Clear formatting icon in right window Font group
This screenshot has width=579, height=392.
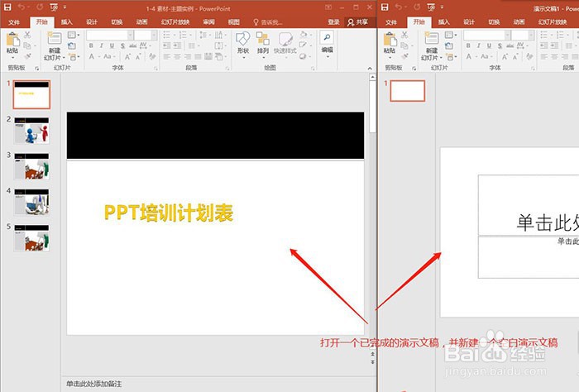530,57
